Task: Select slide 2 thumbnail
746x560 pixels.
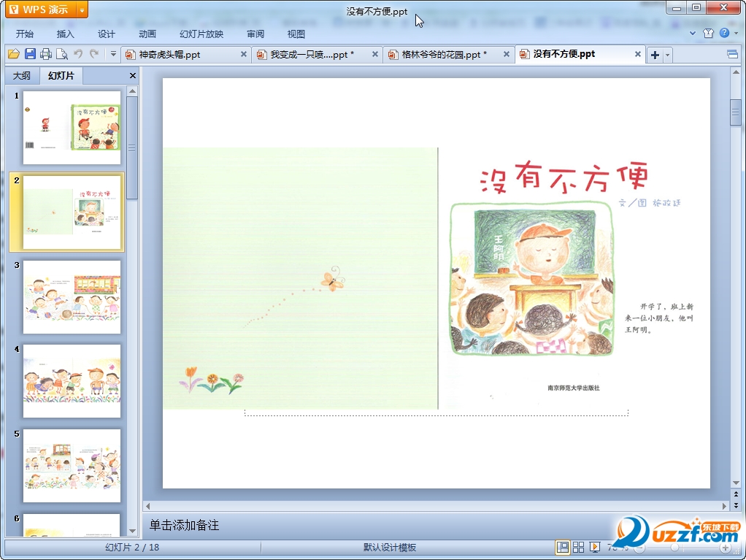Action: click(x=72, y=212)
